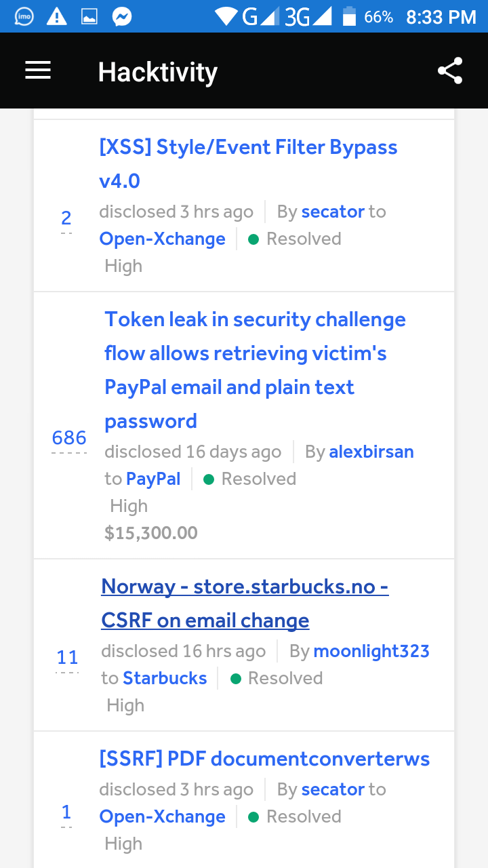Tap the 686 upvote count
This screenshot has width=488, height=868.
pos(69,438)
